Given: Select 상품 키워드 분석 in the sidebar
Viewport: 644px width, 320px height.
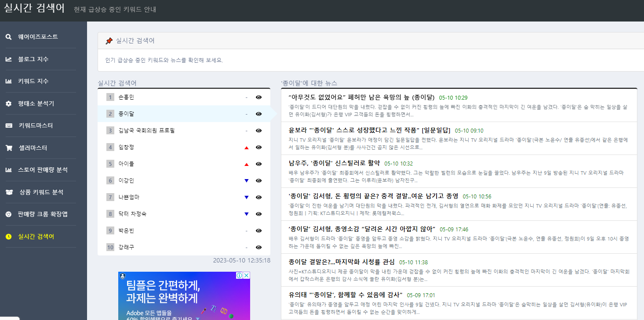Looking at the screenshot, I should (x=40, y=192).
